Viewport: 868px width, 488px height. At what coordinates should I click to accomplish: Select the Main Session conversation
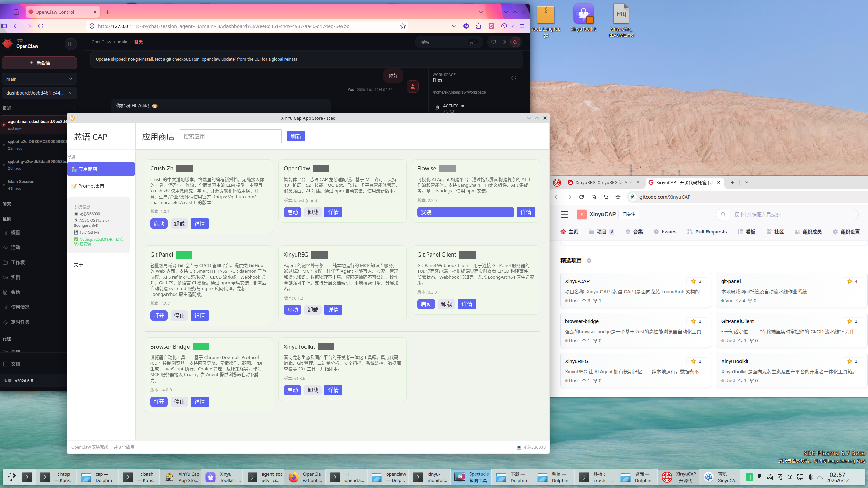click(x=34, y=185)
